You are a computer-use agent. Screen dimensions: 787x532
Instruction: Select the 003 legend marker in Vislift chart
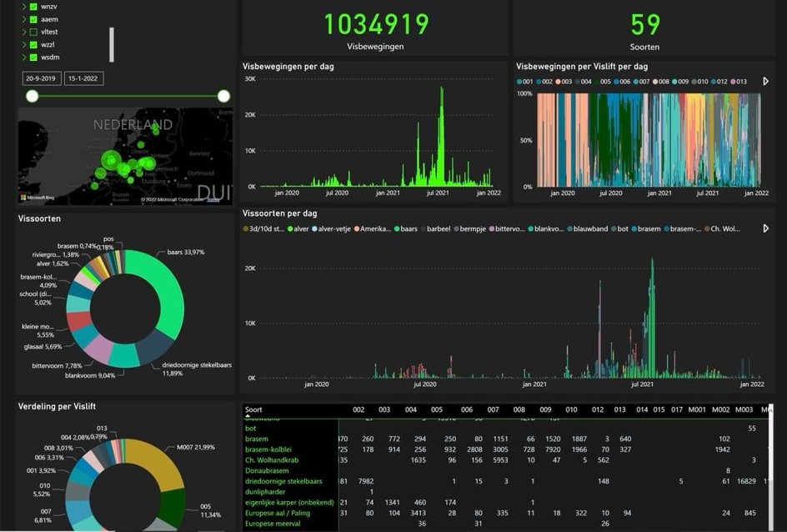point(558,82)
